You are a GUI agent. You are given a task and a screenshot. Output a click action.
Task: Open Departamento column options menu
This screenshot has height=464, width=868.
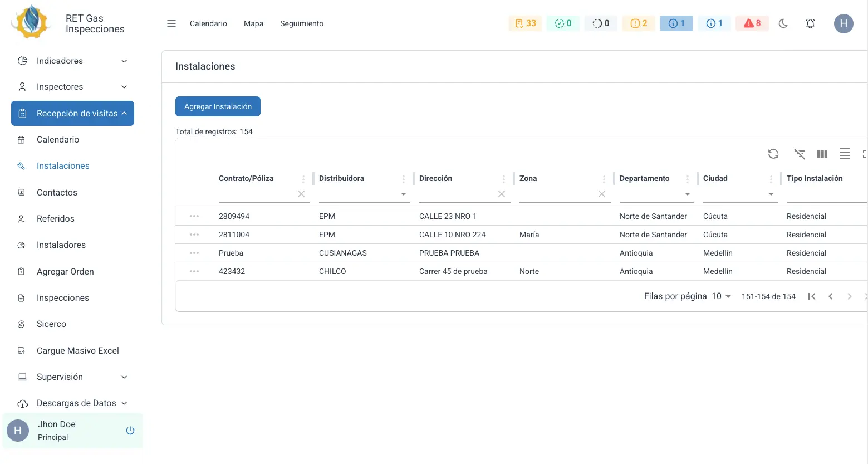(x=688, y=179)
